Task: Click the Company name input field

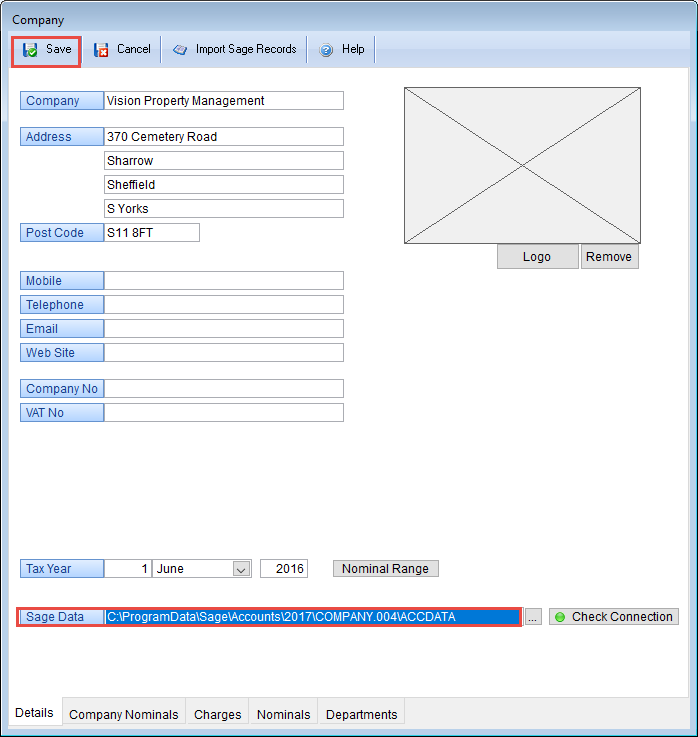Action: tap(224, 101)
